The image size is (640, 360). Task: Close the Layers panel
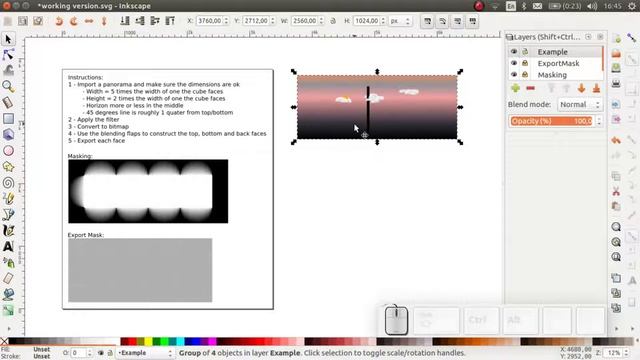[x=600, y=37]
